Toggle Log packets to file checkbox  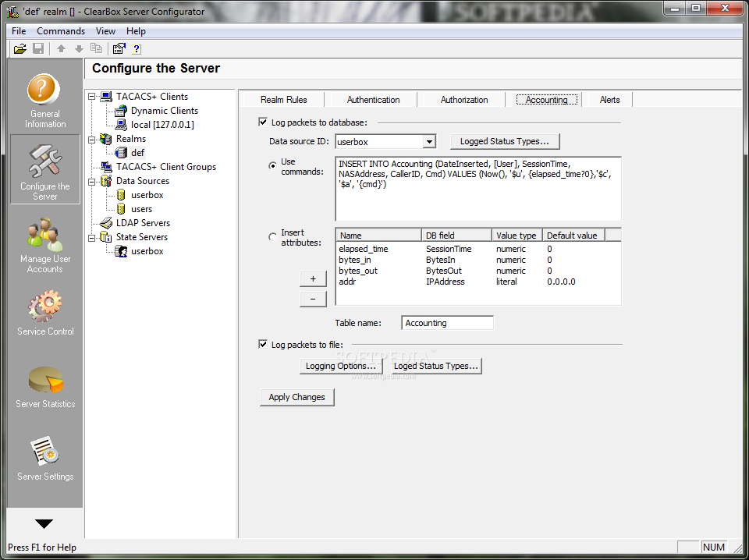(x=263, y=344)
